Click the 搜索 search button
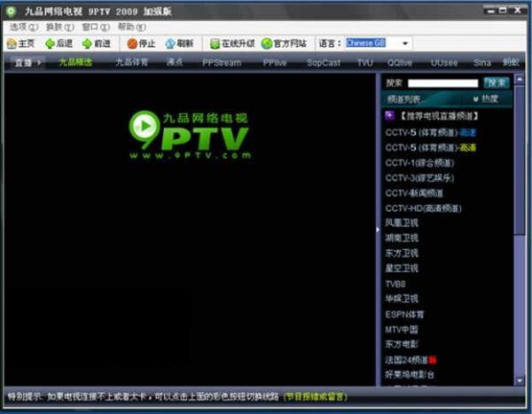This screenshot has height=414, width=532. click(496, 82)
